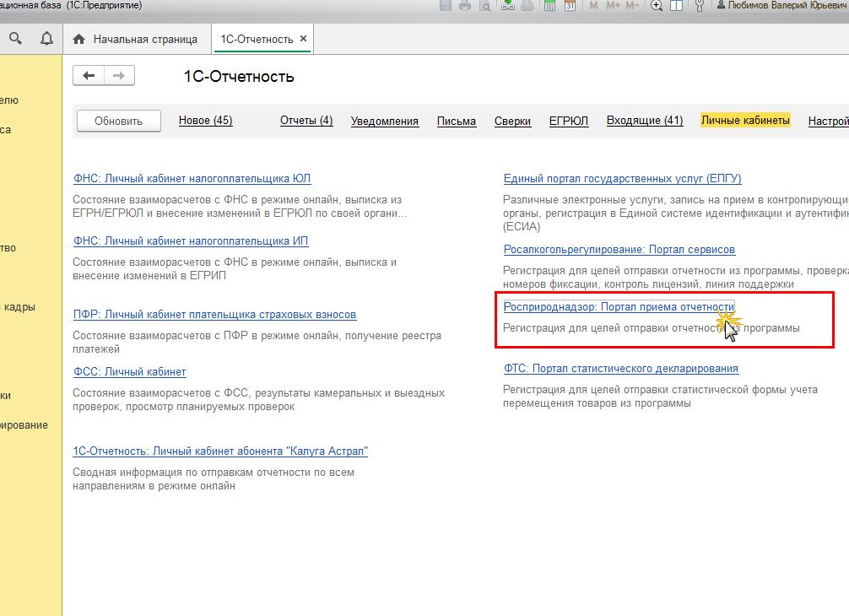Click the zoom-in magnifier icon
Viewport: 849px width, 616px height.
(x=657, y=5)
